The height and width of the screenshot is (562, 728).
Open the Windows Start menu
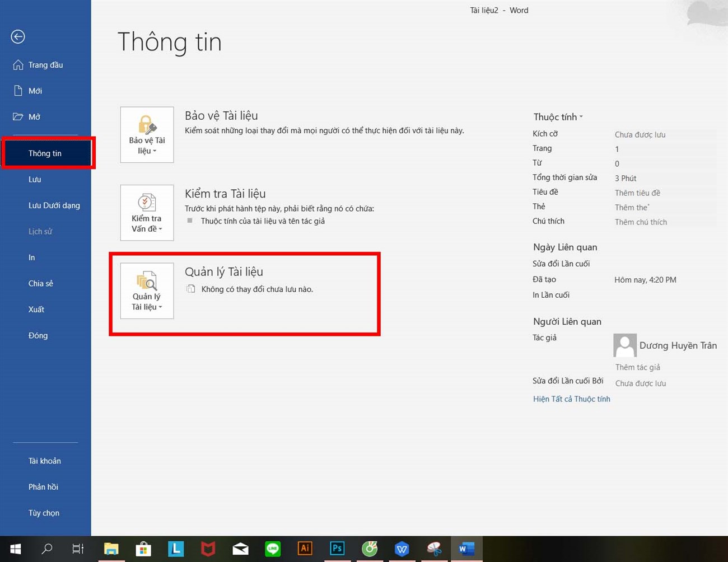[x=16, y=549]
